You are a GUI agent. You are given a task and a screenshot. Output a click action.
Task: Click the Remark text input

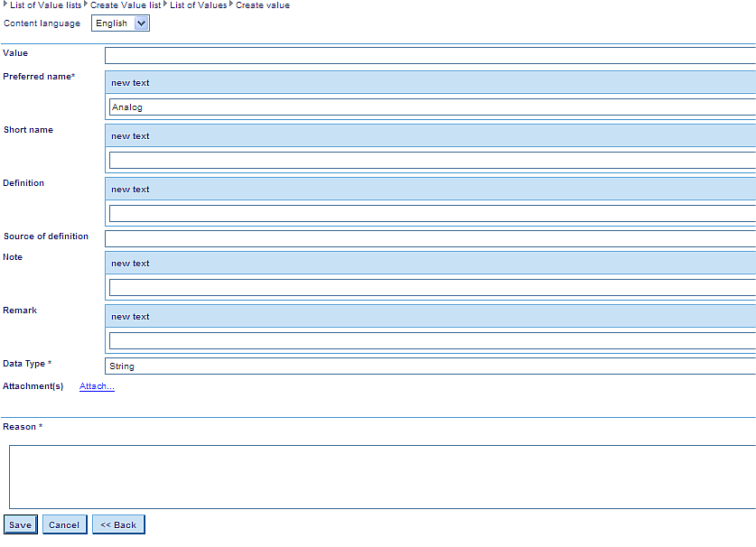(430, 341)
